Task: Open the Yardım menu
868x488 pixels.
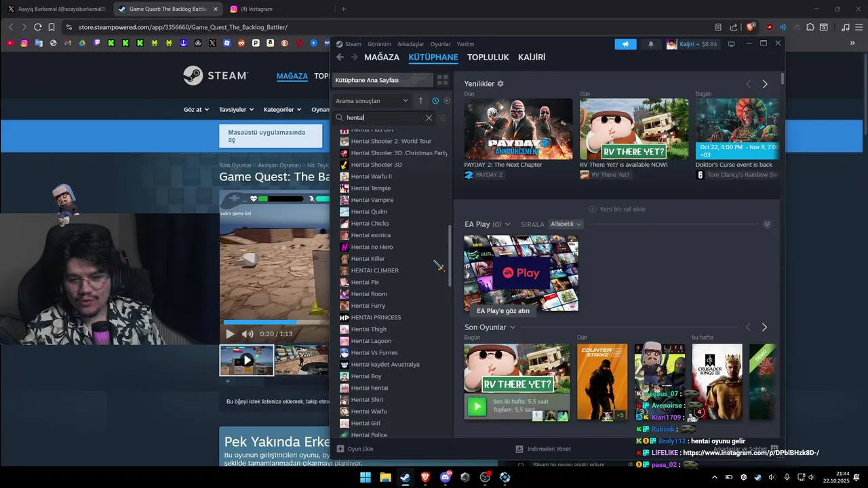Action: coord(465,44)
